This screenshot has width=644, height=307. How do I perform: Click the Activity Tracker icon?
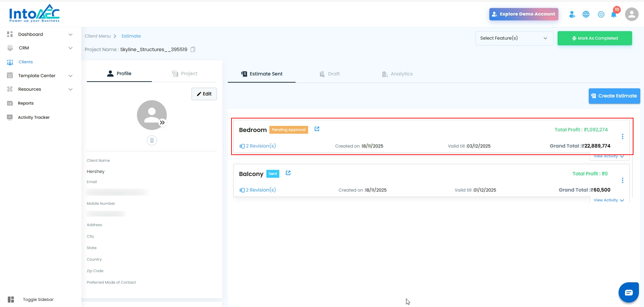pyautogui.click(x=10, y=117)
